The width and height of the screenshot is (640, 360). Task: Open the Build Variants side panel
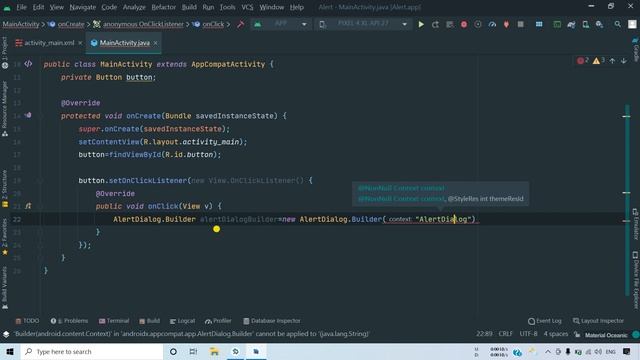pos(5,288)
